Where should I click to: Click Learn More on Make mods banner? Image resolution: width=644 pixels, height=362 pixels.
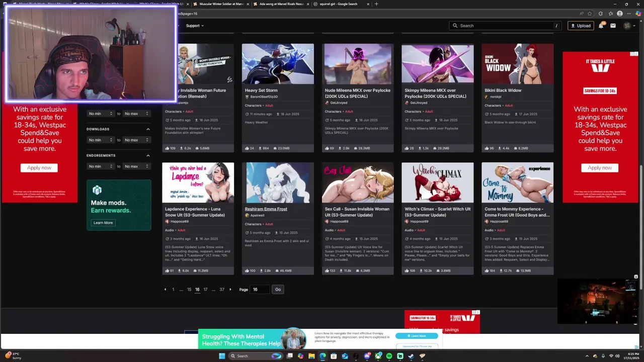(x=103, y=223)
